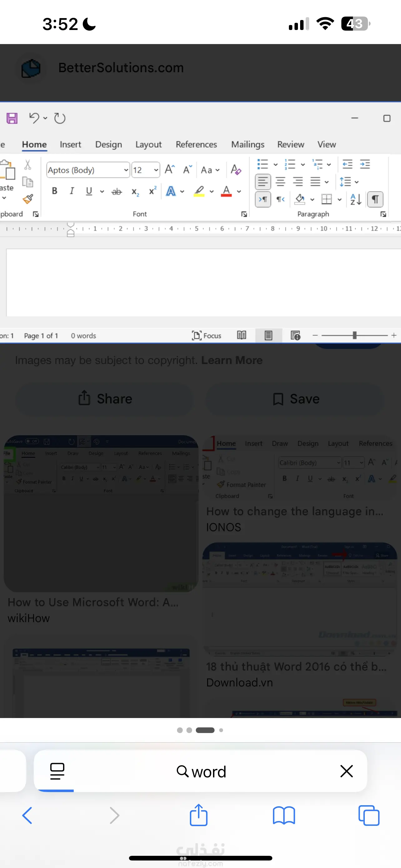Image resolution: width=401 pixels, height=868 pixels.
Task: Insert a bulleted list
Action: (263, 164)
